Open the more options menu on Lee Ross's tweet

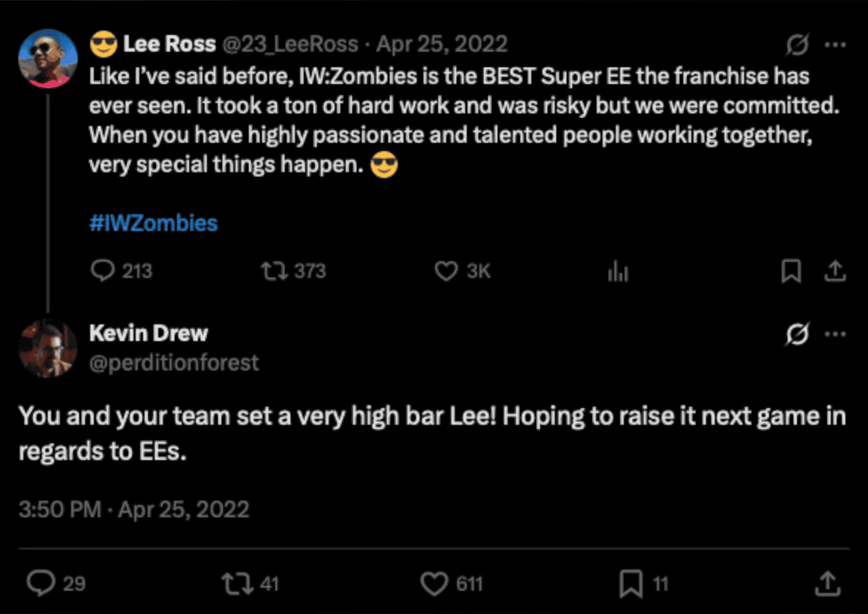pos(836,44)
